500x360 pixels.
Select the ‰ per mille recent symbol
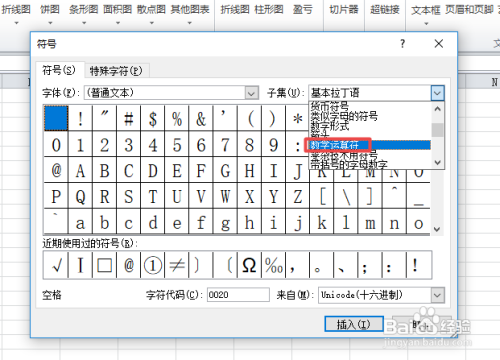[x=274, y=265]
